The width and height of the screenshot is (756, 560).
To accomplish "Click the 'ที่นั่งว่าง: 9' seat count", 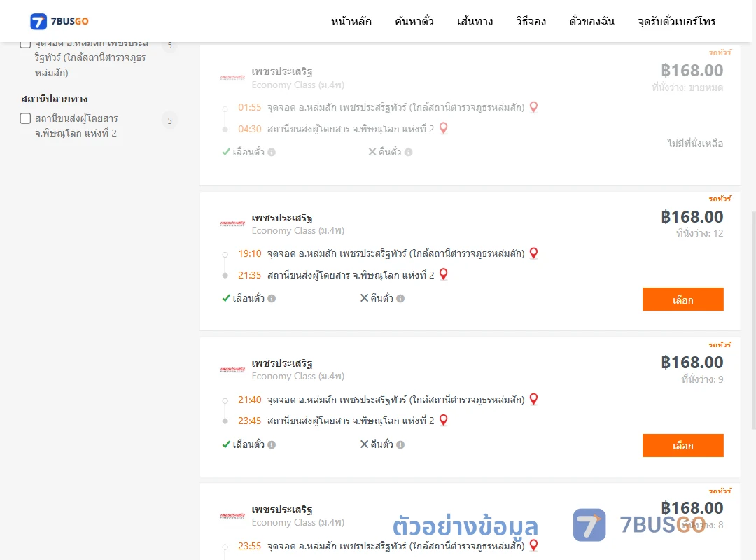I will pyautogui.click(x=702, y=379).
